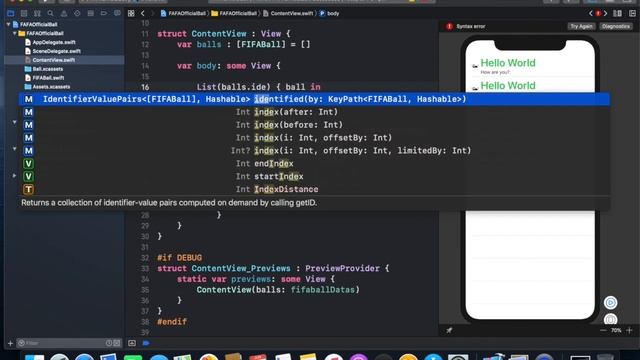Open the Test navigator diamond icon
This screenshot has height=360, width=640.
77,13
